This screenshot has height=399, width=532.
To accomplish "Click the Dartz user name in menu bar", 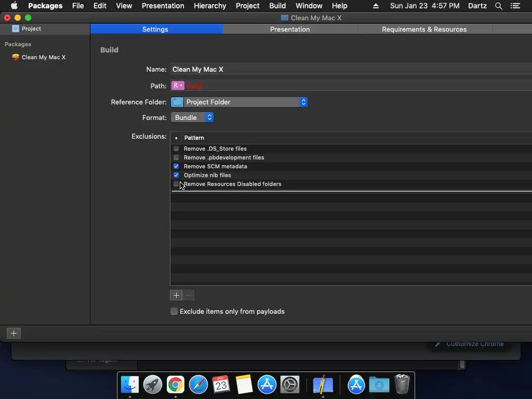I will (477, 6).
